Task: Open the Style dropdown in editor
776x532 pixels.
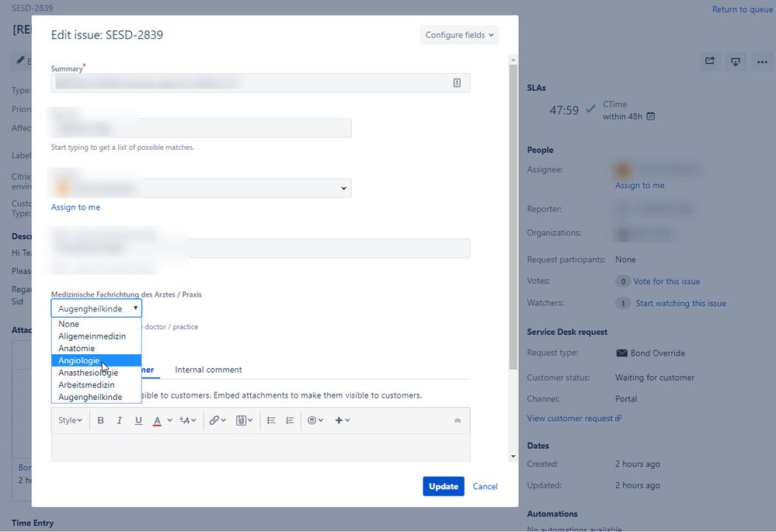Action: (70, 420)
